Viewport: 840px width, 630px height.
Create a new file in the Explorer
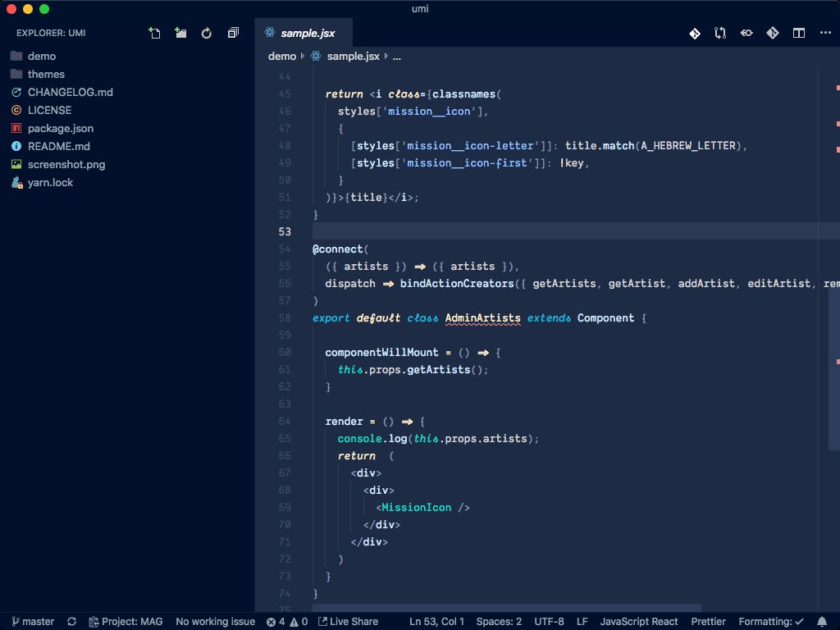pyautogui.click(x=155, y=33)
